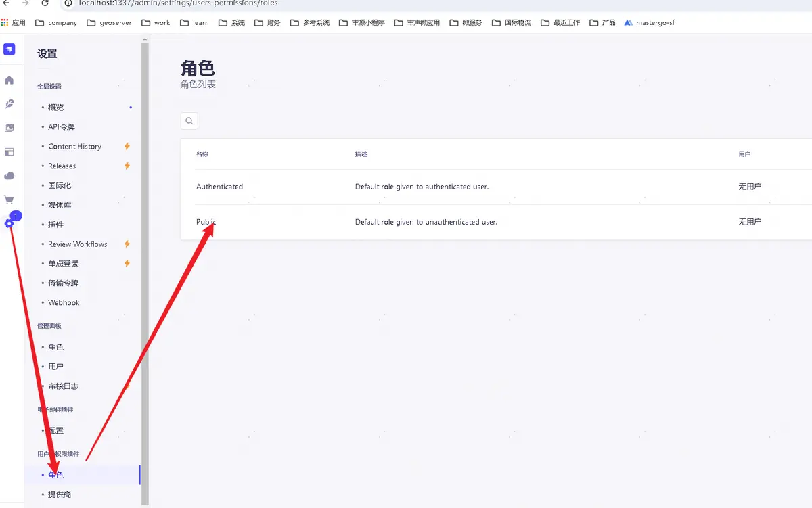
Task: Open the 产品 bookmark folder
Action: pyautogui.click(x=603, y=22)
